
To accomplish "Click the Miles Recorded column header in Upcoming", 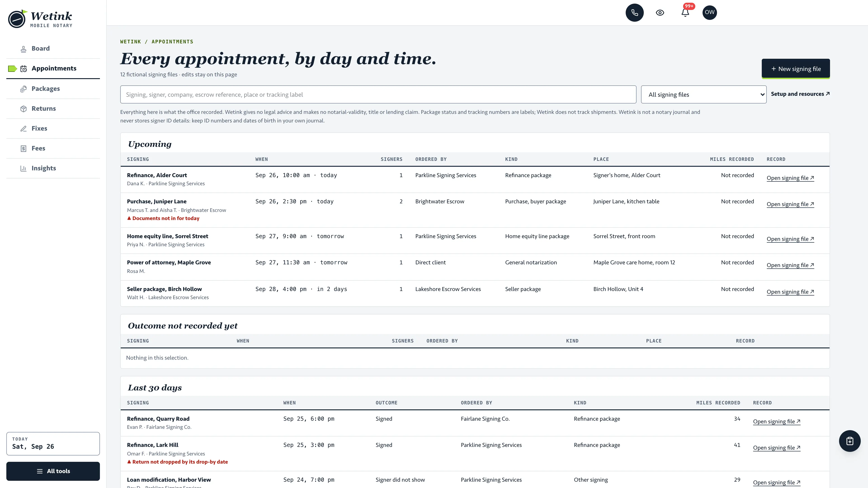I will pyautogui.click(x=731, y=159).
